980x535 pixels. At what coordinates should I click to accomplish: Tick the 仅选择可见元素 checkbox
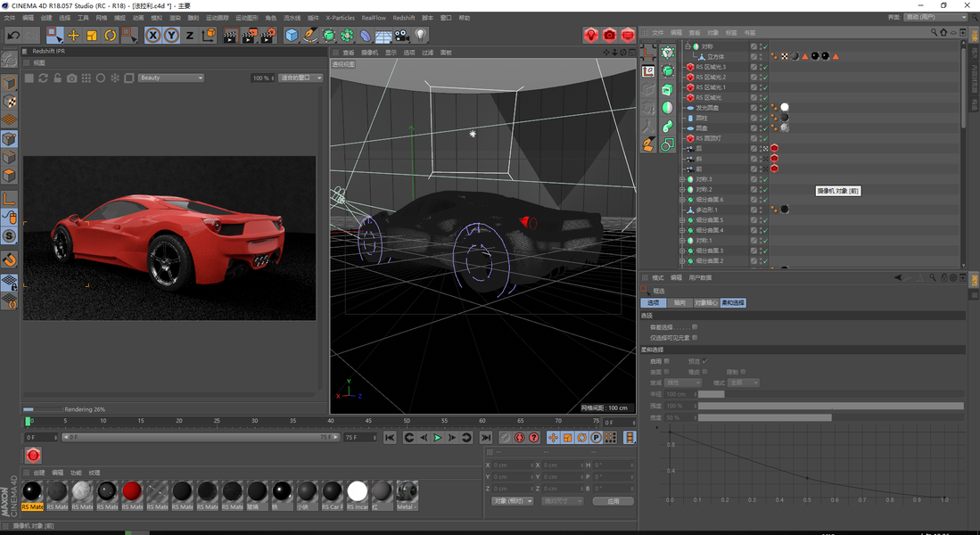pos(695,338)
